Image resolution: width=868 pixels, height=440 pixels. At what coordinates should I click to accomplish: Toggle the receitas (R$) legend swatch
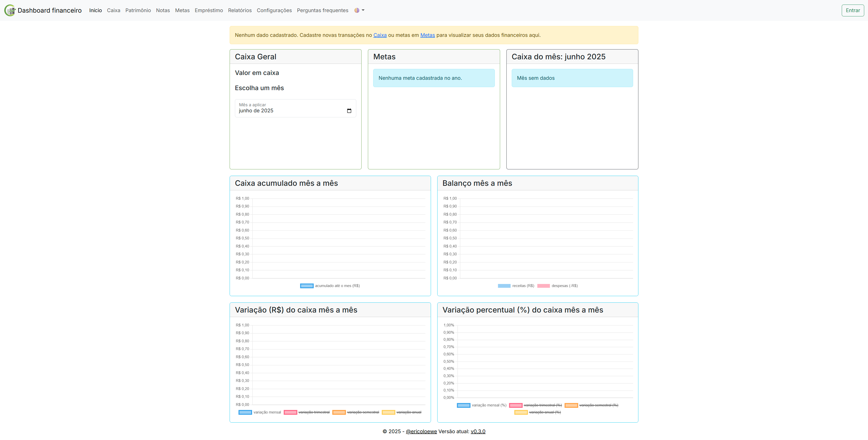pos(504,286)
